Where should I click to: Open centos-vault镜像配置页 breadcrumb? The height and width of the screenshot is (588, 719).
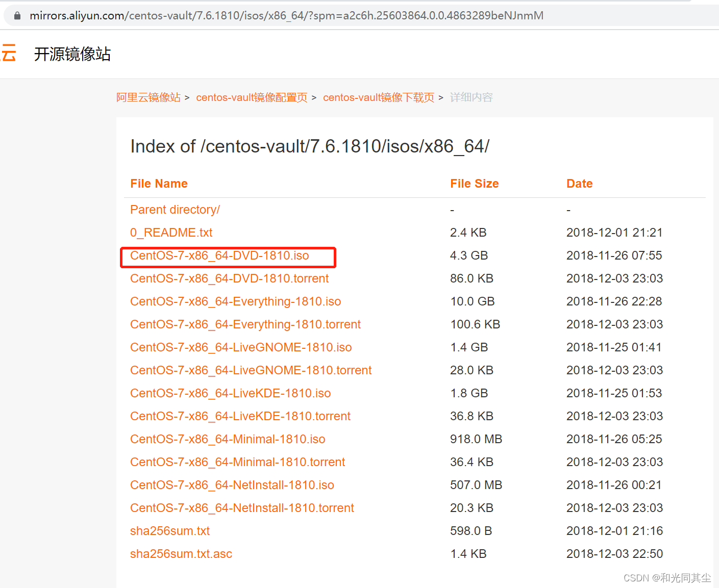(252, 97)
